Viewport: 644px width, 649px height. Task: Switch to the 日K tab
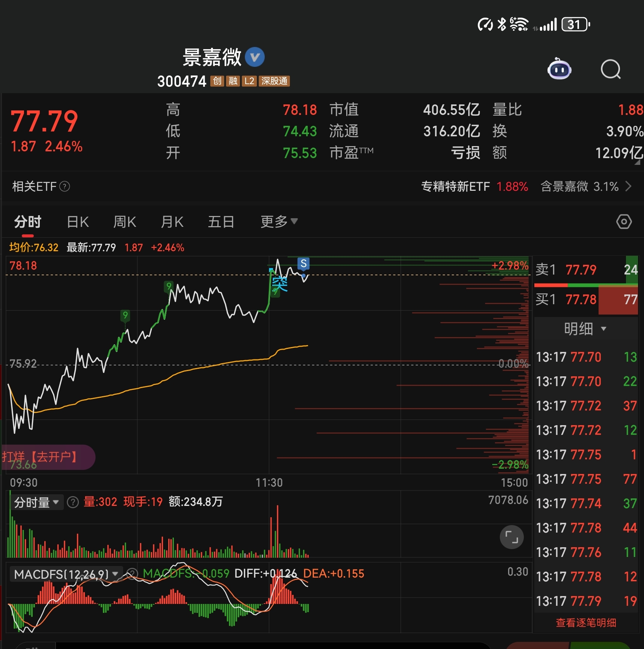click(78, 222)
